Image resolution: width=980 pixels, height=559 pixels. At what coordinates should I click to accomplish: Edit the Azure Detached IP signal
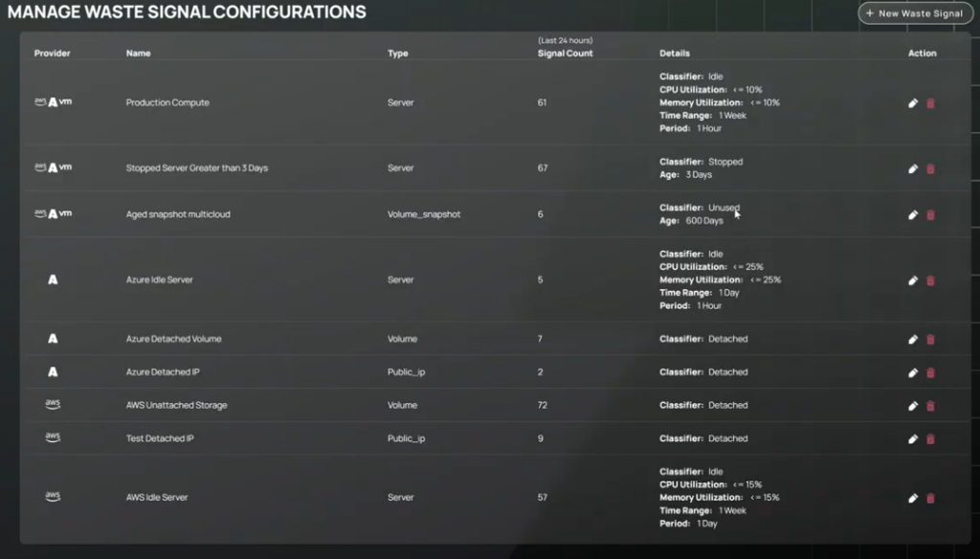(913, 372)
